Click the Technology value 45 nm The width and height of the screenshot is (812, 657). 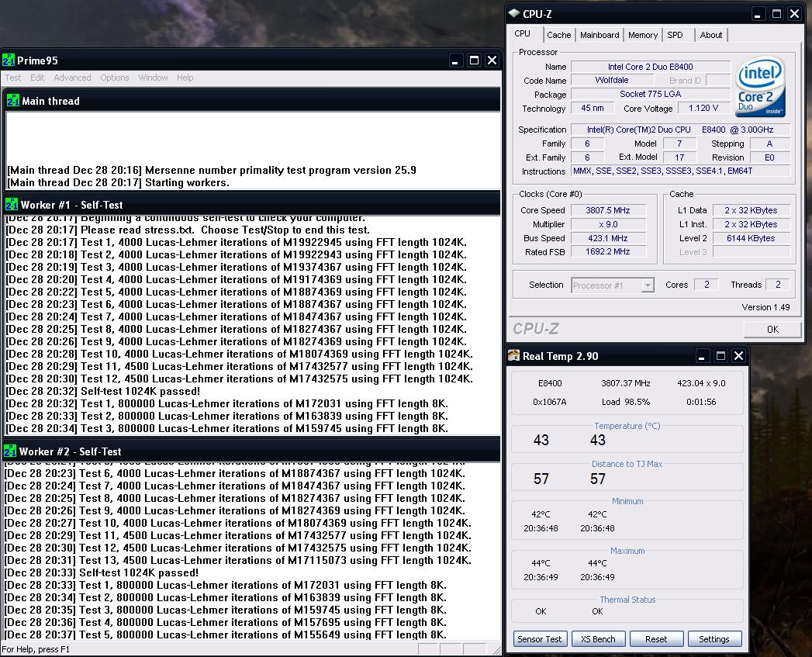coord(593,108)
